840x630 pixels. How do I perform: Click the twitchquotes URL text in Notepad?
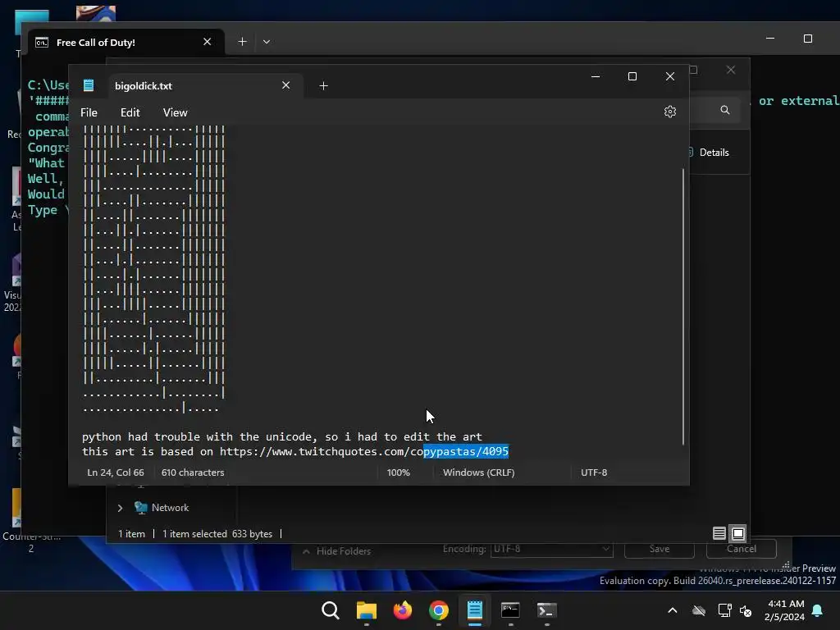pyautogui.click(x=363, y=452)
